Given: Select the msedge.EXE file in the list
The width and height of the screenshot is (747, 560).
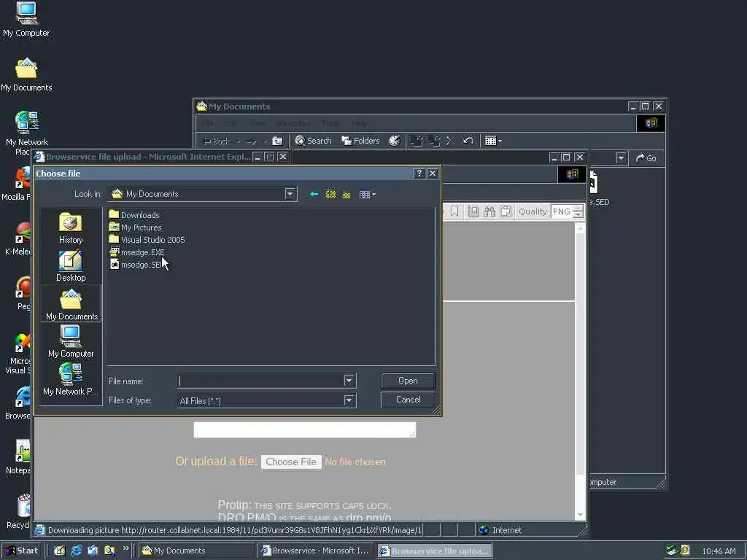Looking at the screenshot, I should pos(136,252).
